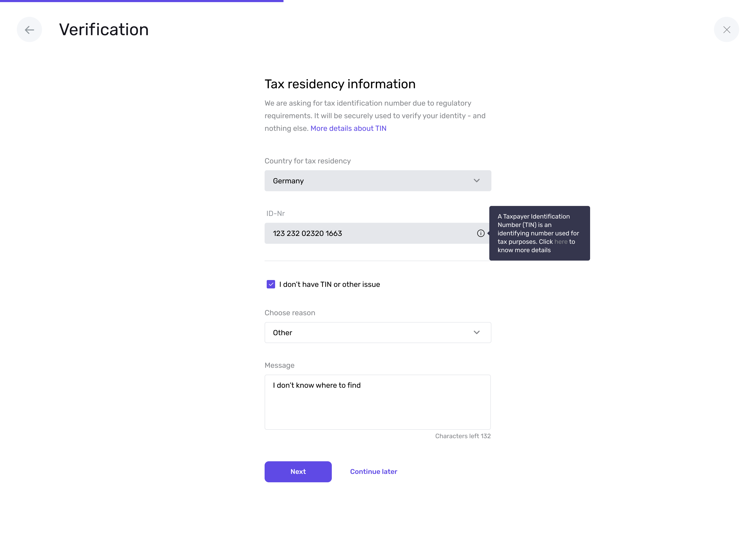
Task: Click the chevron beside Germany
Action: (476, 181)
